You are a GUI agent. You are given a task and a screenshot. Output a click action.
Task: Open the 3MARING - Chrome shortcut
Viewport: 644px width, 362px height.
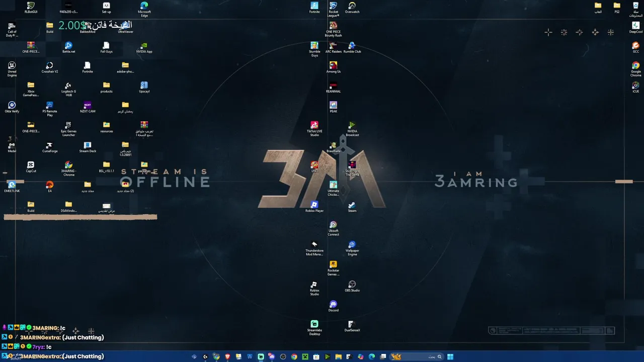[68, 168]
